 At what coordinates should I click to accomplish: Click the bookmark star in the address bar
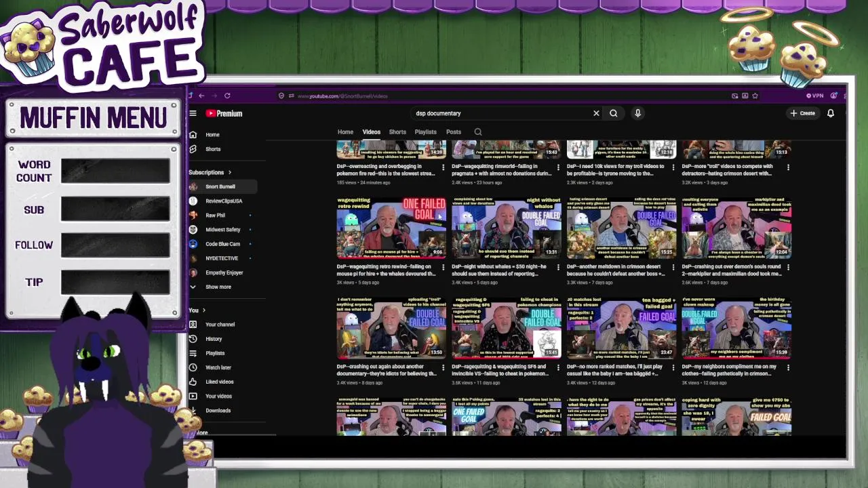pyautogui.click(x=755, y=96)
